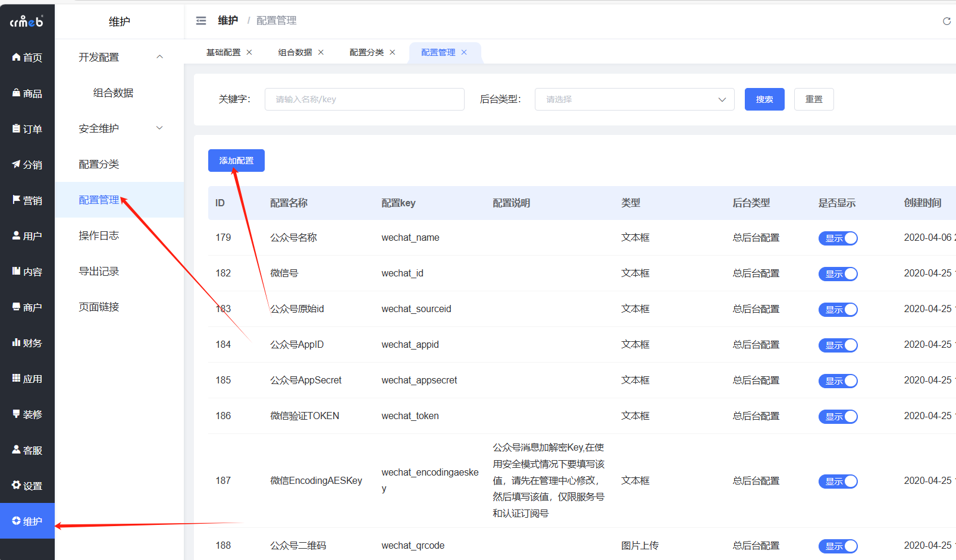This screenshot has height=560, width=956.
Task: Close the 配置管理 tab
Action: (464, 52)
